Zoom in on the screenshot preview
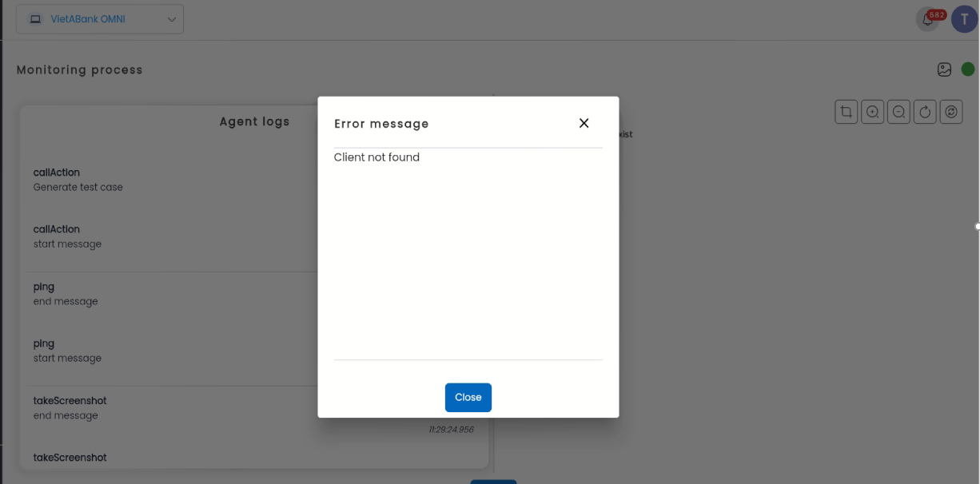This screenshot has height=484, width=980. [872, 112]
